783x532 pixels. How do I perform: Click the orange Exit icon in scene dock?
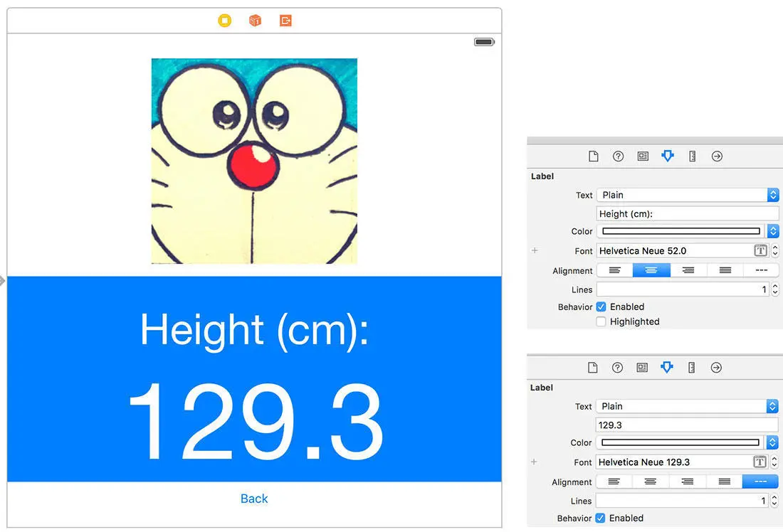point(285,21)
